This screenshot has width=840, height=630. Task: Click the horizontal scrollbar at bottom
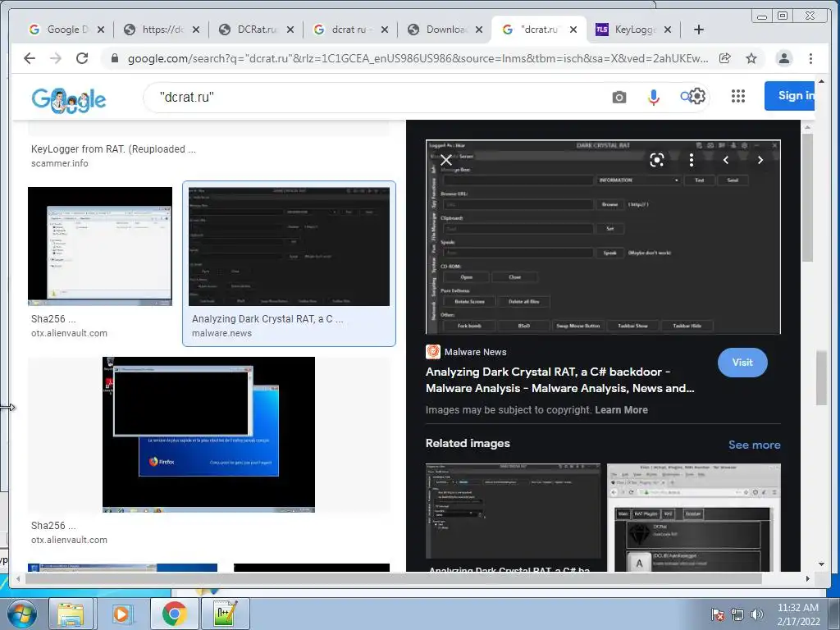point(394,578)
